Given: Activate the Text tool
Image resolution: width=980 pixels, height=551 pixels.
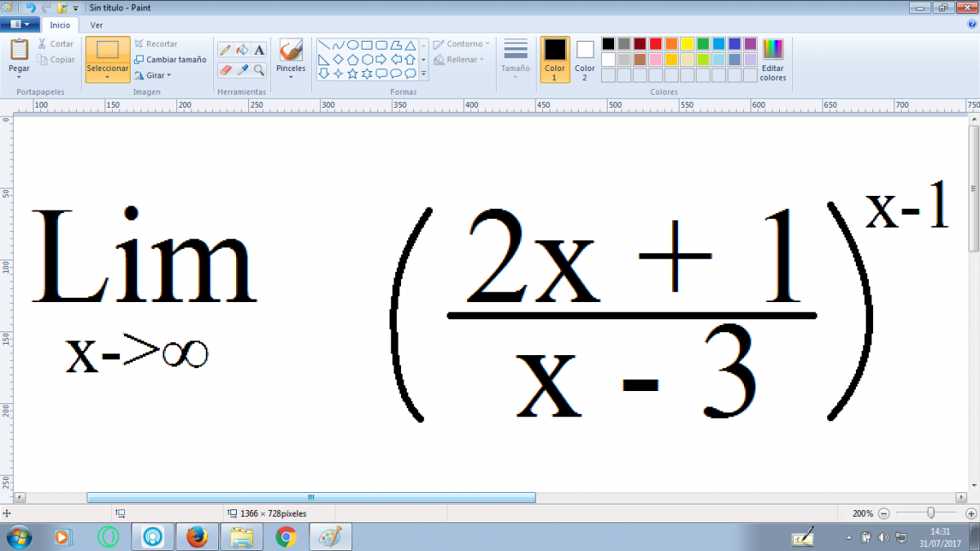Looking at the screenshot, I should point(259,50).
